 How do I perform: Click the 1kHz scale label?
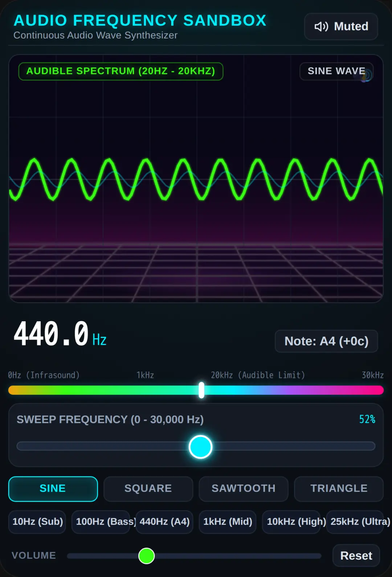(145, 375)
